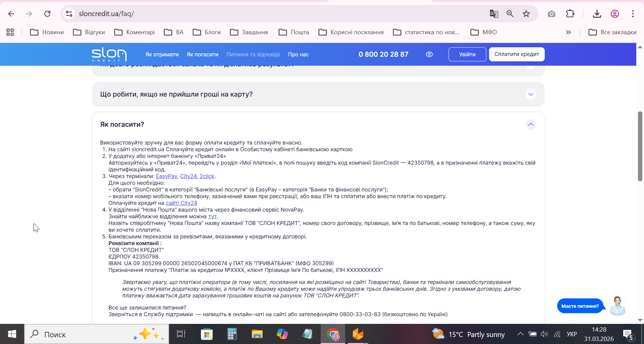Reload the sloncredit.ua page
Image resolution: width=644 pixels, height=344 pixels.
point(47,14)
